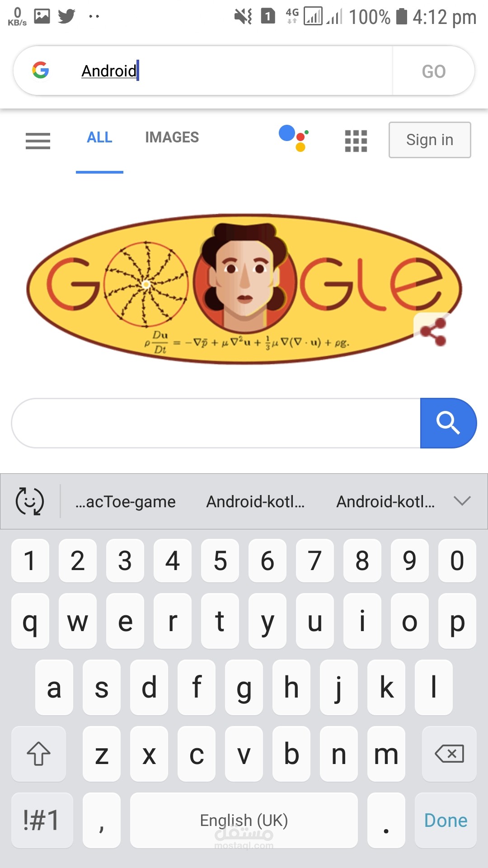Choose the middle 'Android-kotl...' suggestion
Image resolution: width=488 pixels, height=868 pixels.
(x=256, y=501)
